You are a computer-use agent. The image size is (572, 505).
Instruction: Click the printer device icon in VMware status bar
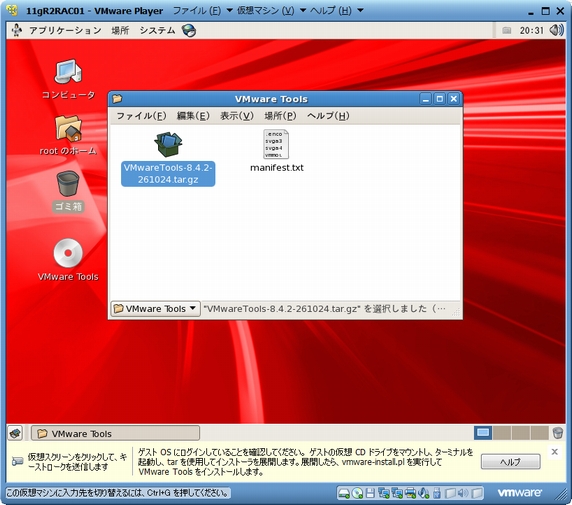[410, 493]
